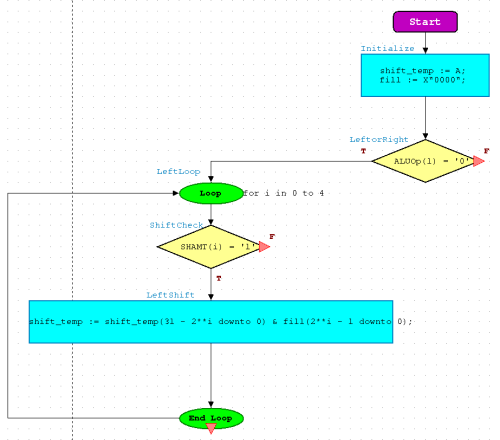The height and width of the screenshot is (440, 500).
Task: Select the 'for i in 0 to 4' text
Action: [x=283, y=193]
